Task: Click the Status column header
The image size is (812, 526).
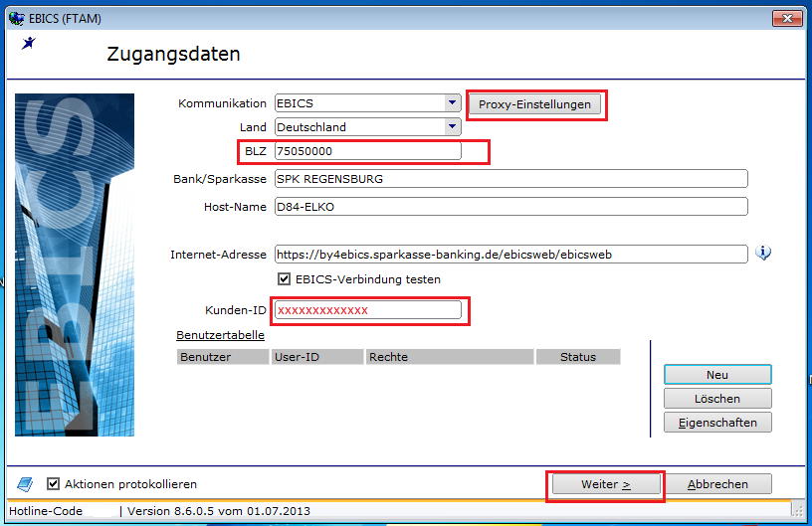Action: [578, 357]
